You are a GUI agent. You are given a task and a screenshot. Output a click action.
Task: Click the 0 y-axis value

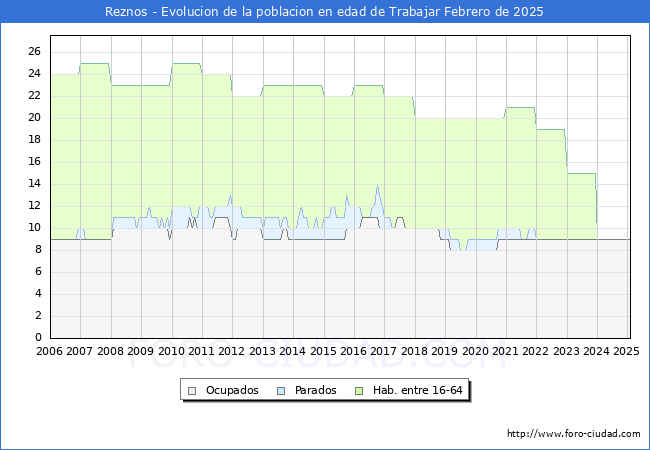click(38, 337)
